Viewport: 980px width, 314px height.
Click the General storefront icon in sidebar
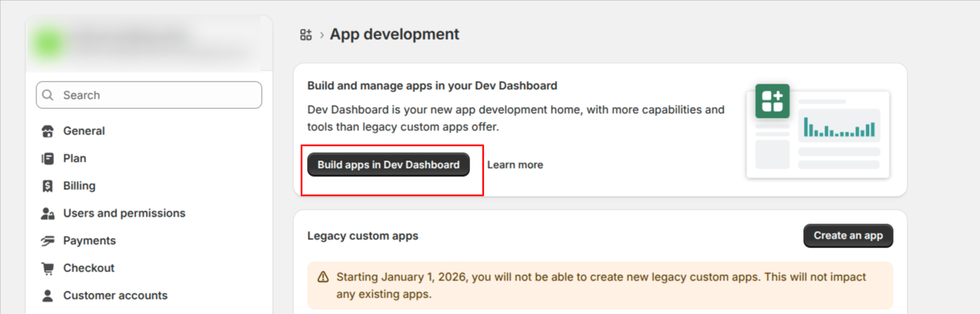[x=47, y=131]
